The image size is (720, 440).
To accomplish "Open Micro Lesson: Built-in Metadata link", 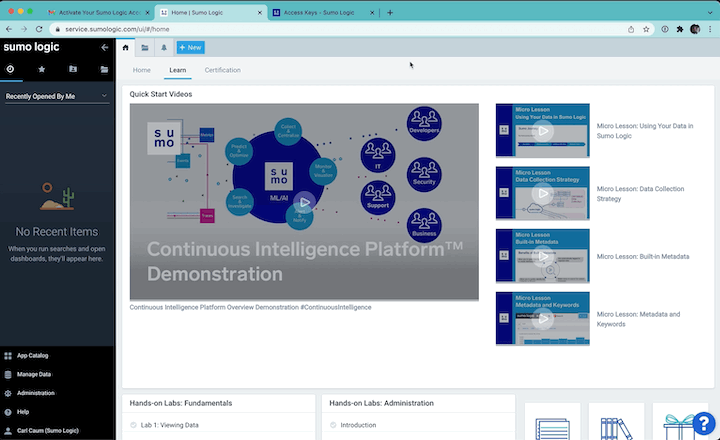I will click(x=642, y=256).
